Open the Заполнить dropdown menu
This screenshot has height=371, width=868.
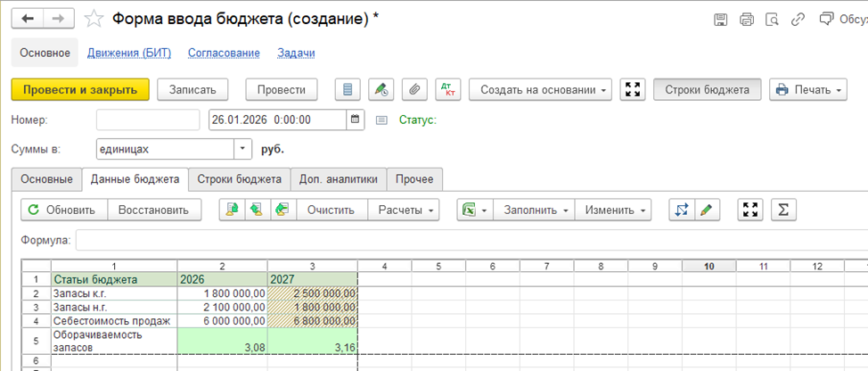tap(535, 210)
